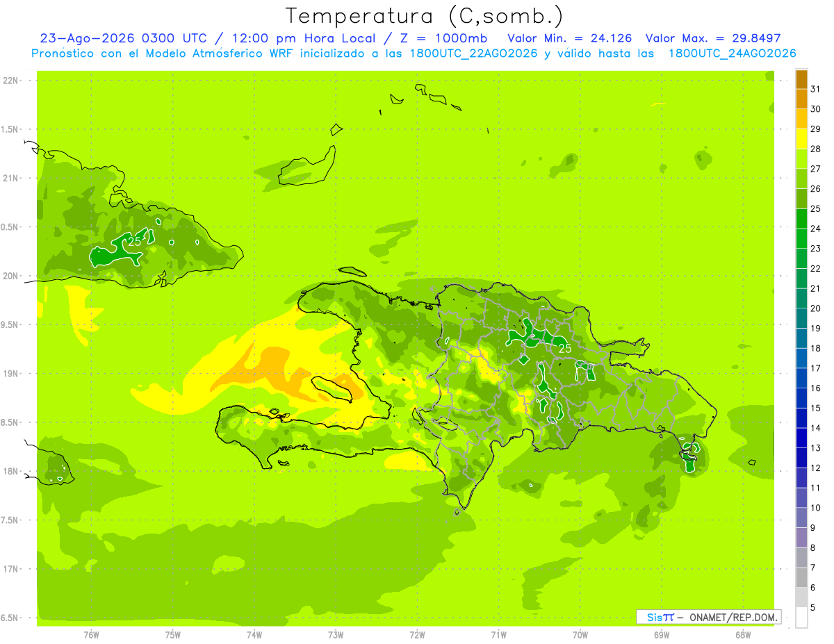This screenshot has height=644, width=834.
Task: Click the longitude label '69W'
Action: pyautogui.click(x=662, y=635)
